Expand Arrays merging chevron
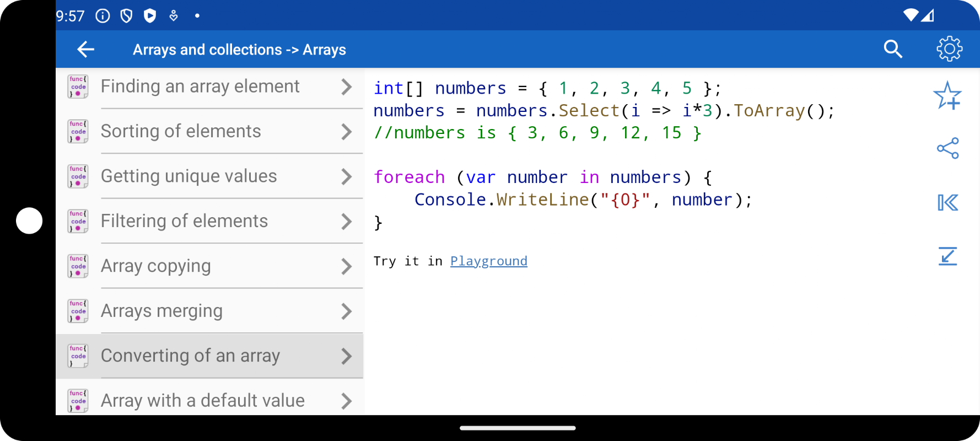 click(x=346, y=311)
